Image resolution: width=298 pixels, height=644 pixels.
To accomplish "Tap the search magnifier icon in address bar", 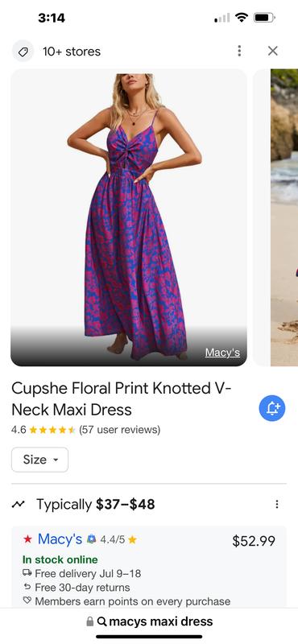I will pos(102,621).
